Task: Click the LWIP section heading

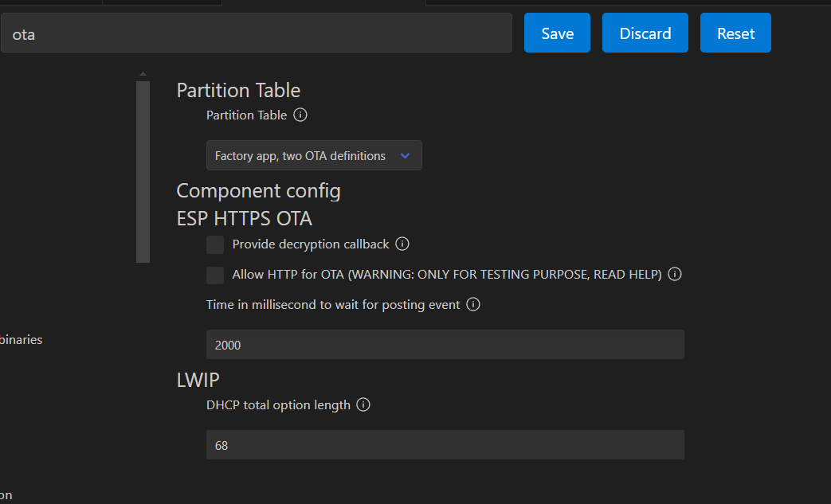Action: (198, 380)
